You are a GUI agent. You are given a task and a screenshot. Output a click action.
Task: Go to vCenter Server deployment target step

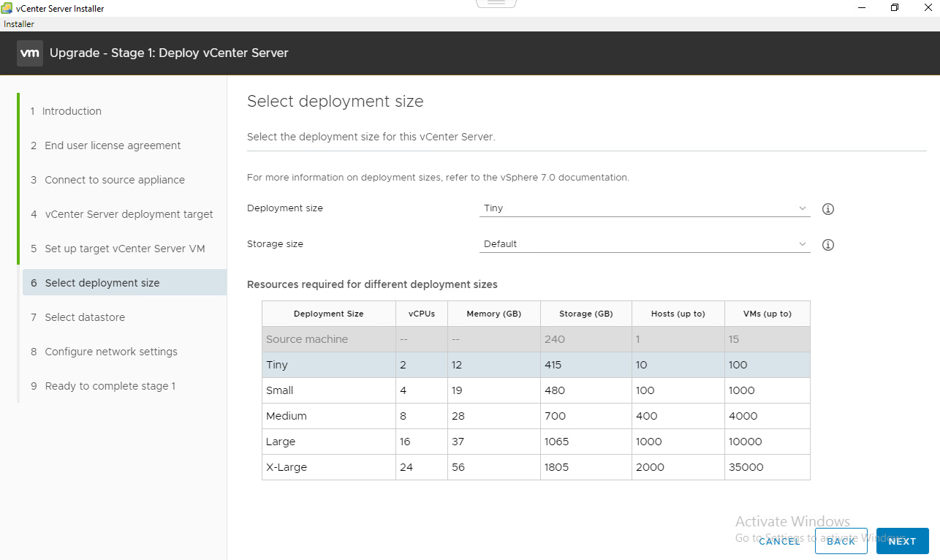(x=129, y=214)
